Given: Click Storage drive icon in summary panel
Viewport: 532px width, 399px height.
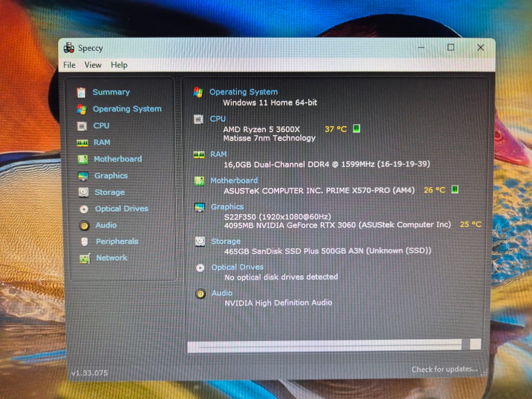Looking at the screenshot, I should tap(200, 242).
